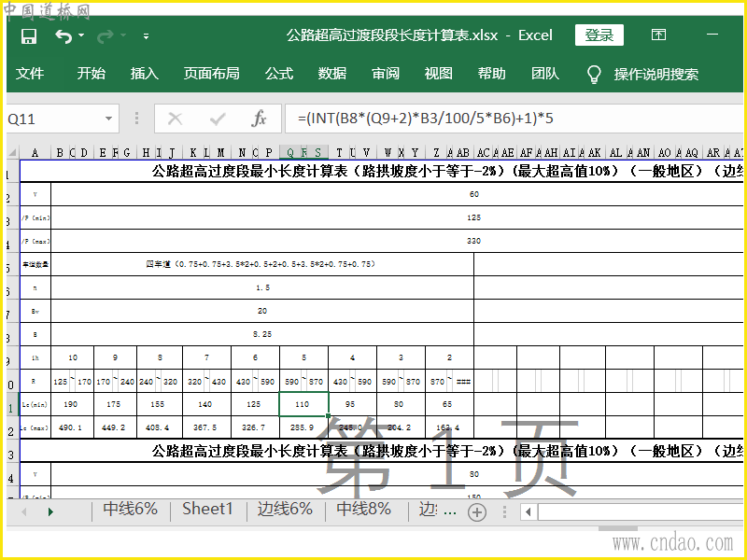Click the formula bar with INT formula
This screenshot has width=747, height=560.
[x=514, y=119]
